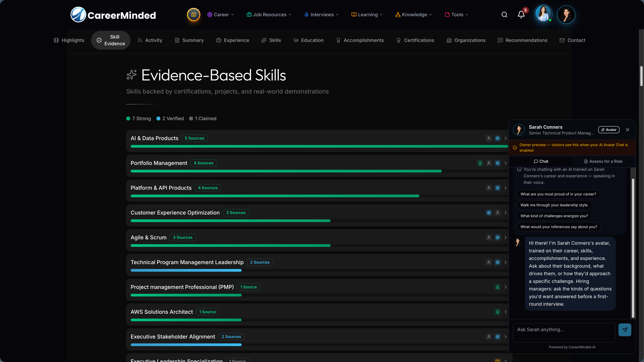
Task: Open the Summary tab
Action: pos(189,40)
